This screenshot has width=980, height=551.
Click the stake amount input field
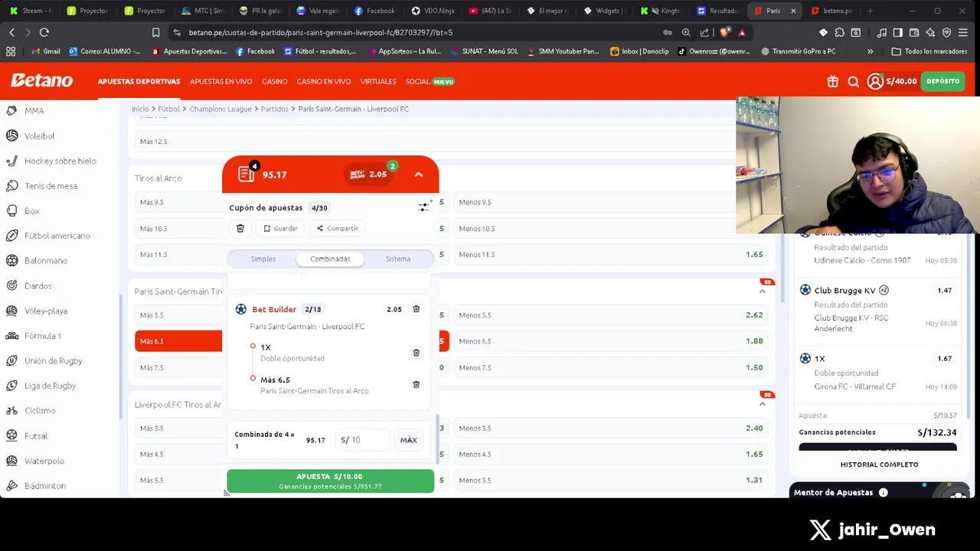click(x=364, y=440)
